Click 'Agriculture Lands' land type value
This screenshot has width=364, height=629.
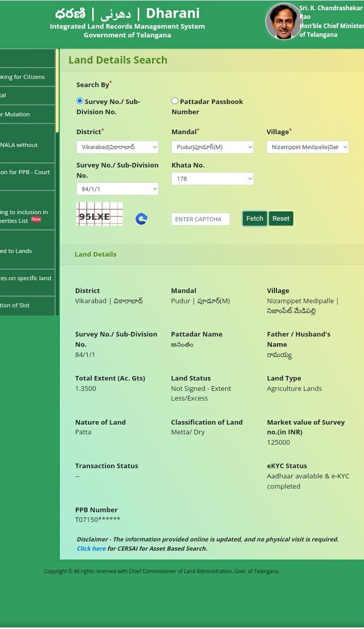coord(294,388)
